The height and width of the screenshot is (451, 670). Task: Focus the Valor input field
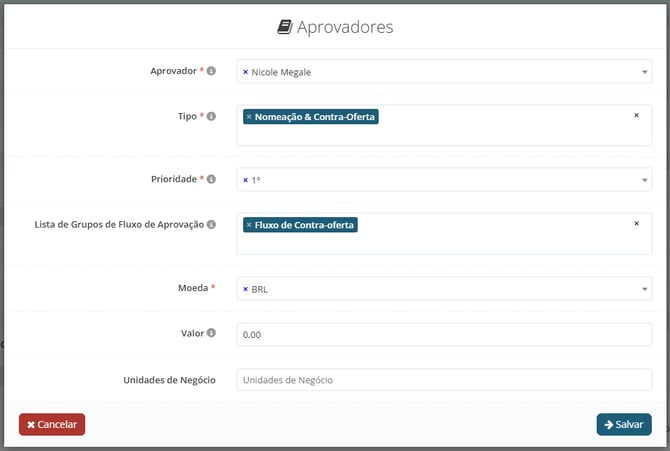point(444,335)
